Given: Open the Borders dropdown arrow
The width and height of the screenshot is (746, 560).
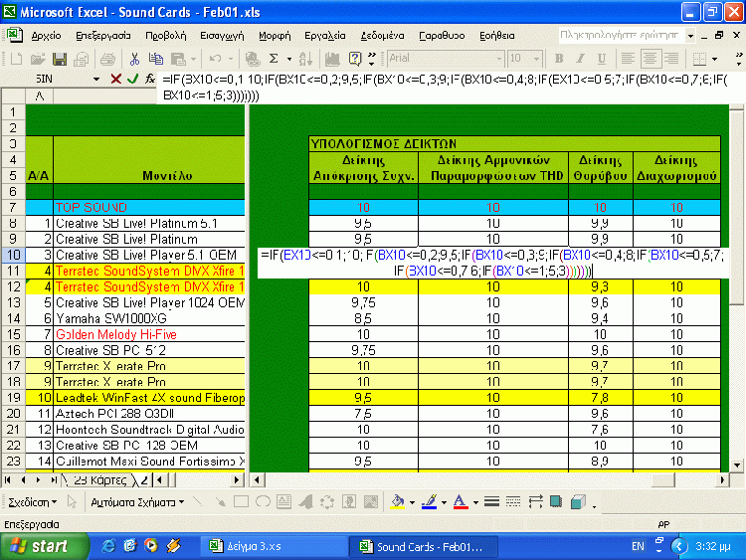Looking at the screenshot, I should tap(714, 59).
